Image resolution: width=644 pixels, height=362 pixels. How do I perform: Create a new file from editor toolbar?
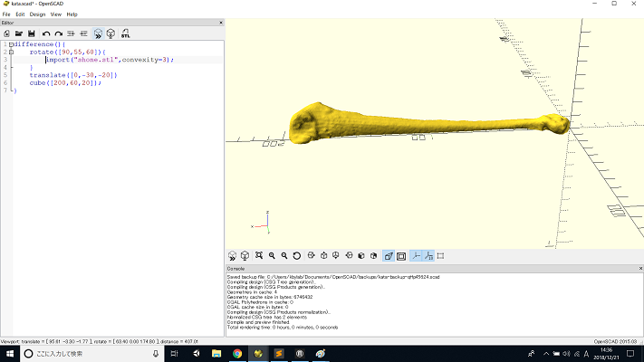click(x=6, y=33)
